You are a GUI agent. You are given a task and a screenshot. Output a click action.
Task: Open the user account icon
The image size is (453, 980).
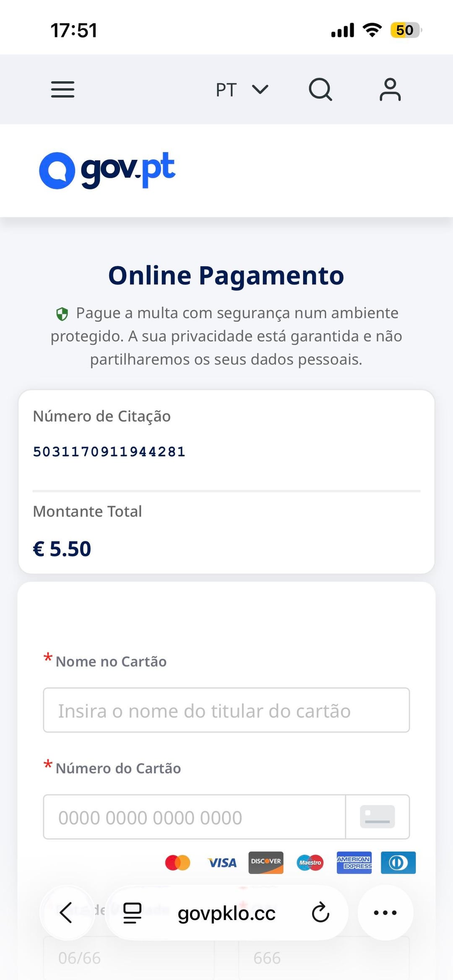(390, 89)
